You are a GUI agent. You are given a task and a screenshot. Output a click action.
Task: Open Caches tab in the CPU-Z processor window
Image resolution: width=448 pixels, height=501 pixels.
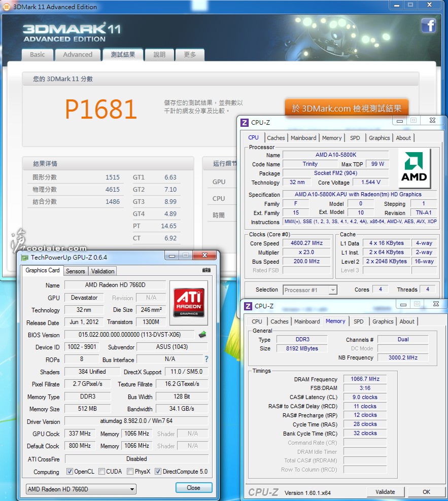275,138
